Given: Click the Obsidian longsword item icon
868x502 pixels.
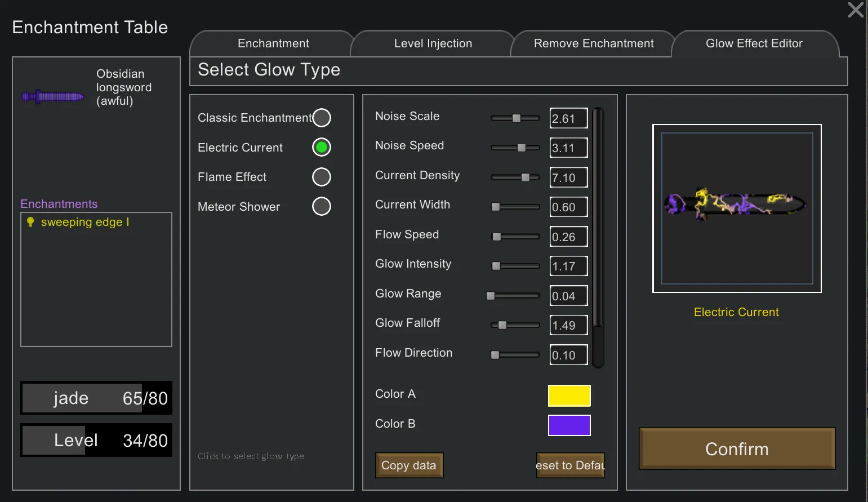Looking at the screenshot, I should click(x=52, y=97).
